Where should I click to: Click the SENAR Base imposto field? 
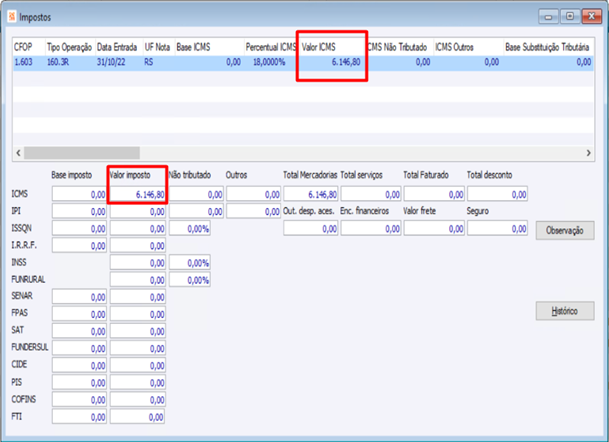79,297
